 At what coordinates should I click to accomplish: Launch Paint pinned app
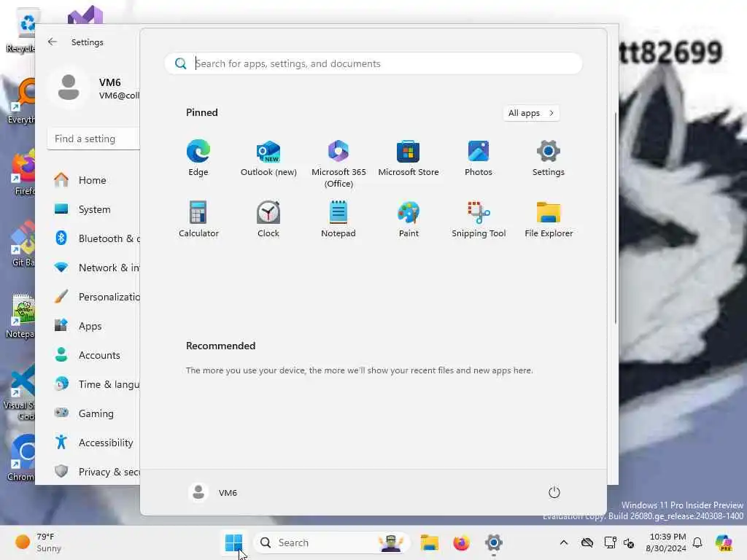409,219
